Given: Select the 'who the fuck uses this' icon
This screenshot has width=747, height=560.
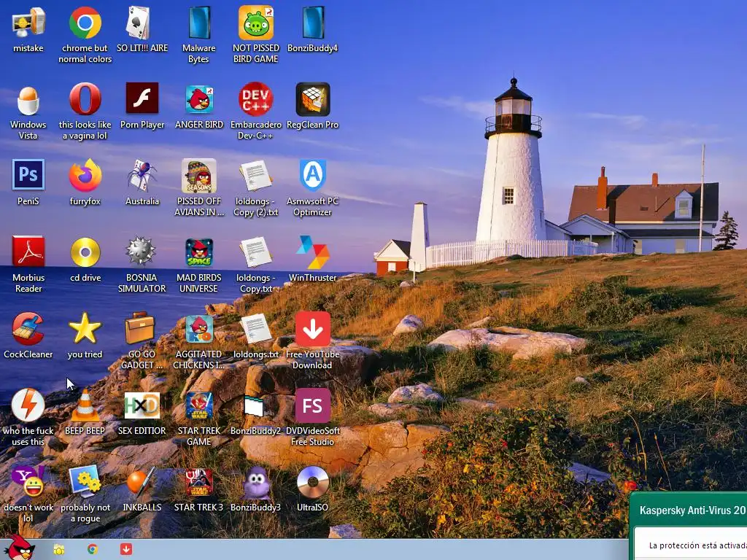Looking at the screenshot, I should pos(28,405).
